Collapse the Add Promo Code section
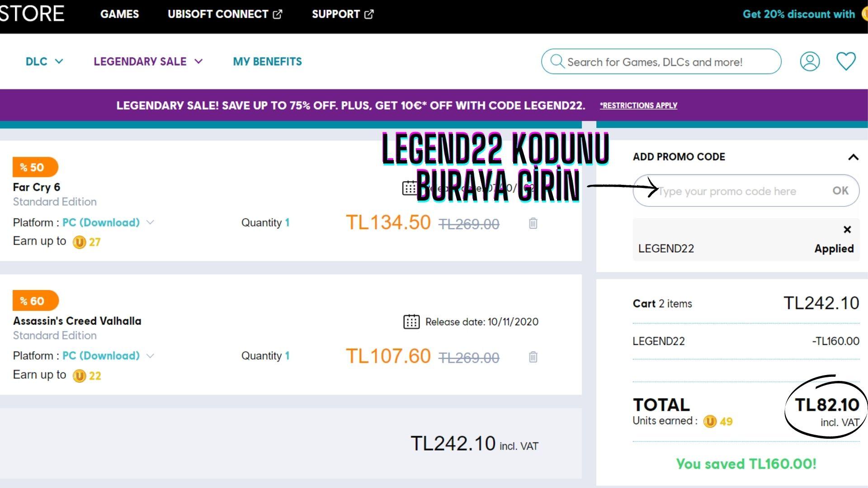This screenshot has width=868, height=488. [x=853, y=157]
